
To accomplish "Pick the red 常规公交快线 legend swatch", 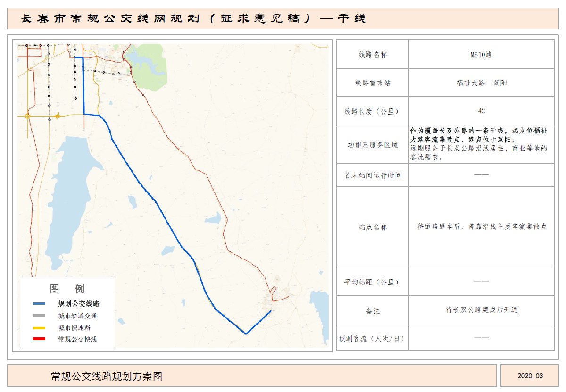I will coord(40,339).
